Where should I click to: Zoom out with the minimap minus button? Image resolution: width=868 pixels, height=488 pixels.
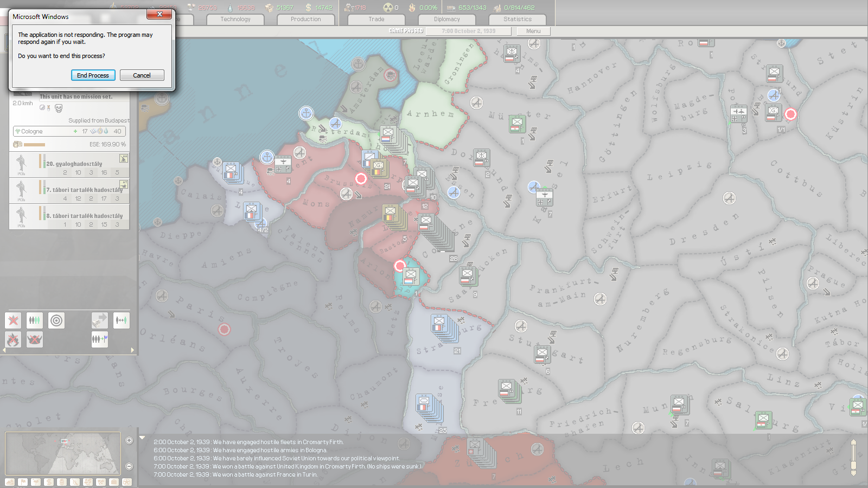pyautogui.click(x=129, y=466)
